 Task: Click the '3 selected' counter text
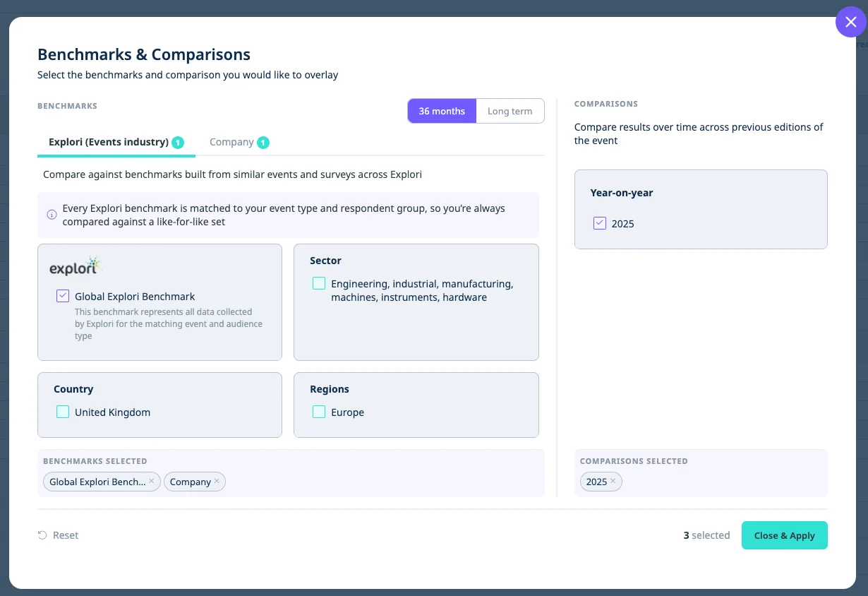point(706,535)
